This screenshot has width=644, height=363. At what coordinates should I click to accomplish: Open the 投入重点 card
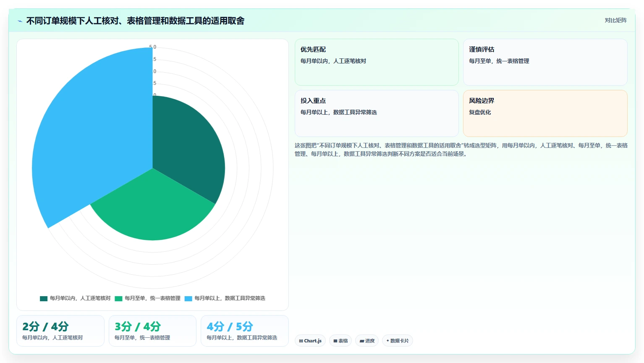tap(377, 113)
